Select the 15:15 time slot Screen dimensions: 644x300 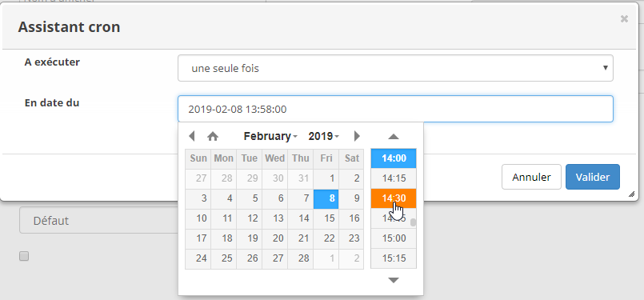click(394, 258)
